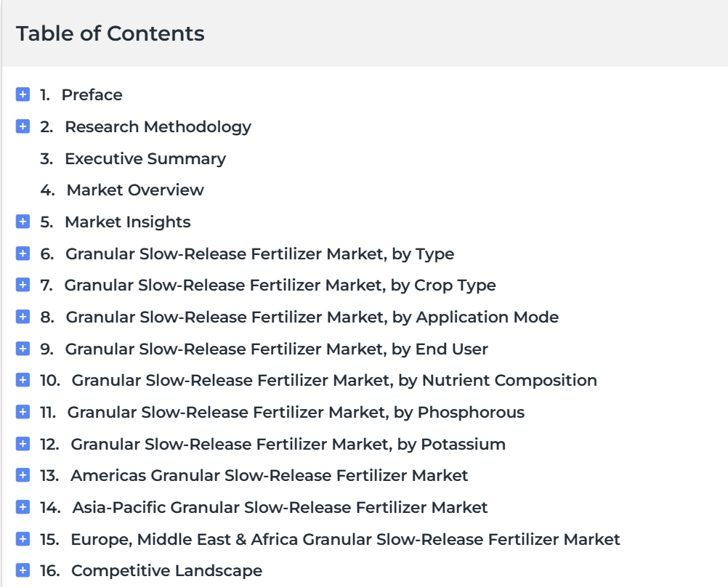Image resolution: width=728 pixels, height=587 pixels.
Task: Expand the Preface section plus icon
Action: 23,94
